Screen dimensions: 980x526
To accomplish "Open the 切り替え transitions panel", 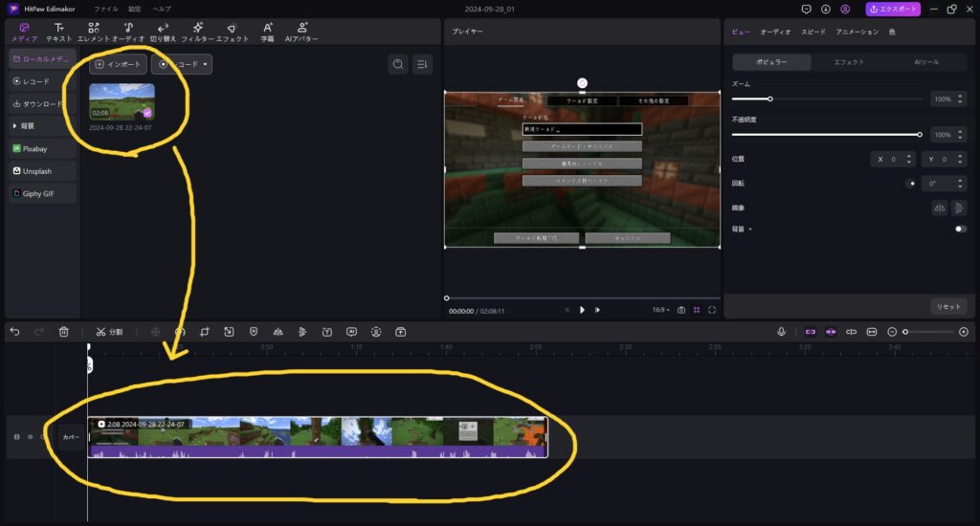I will [163, 33].
